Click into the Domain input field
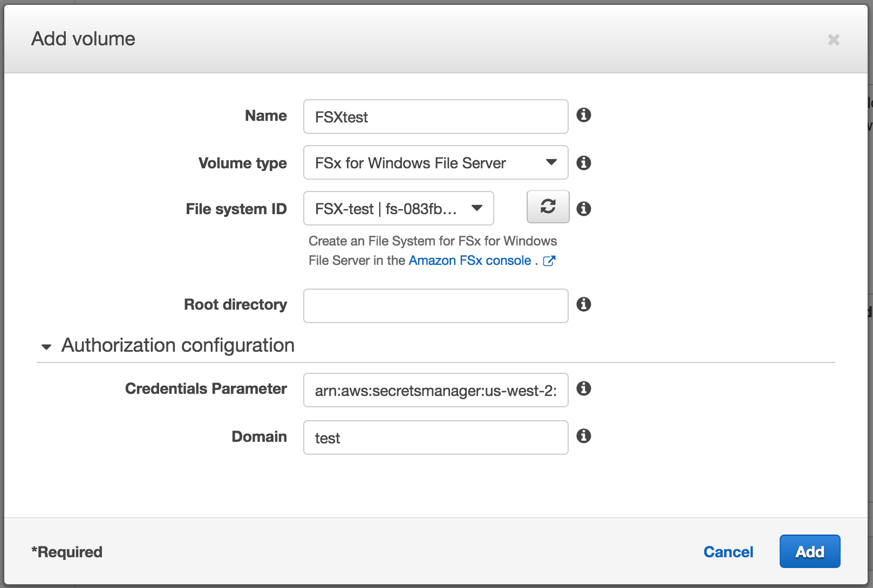This screenshot has width=873, height=588. click(x=435, y=437)
